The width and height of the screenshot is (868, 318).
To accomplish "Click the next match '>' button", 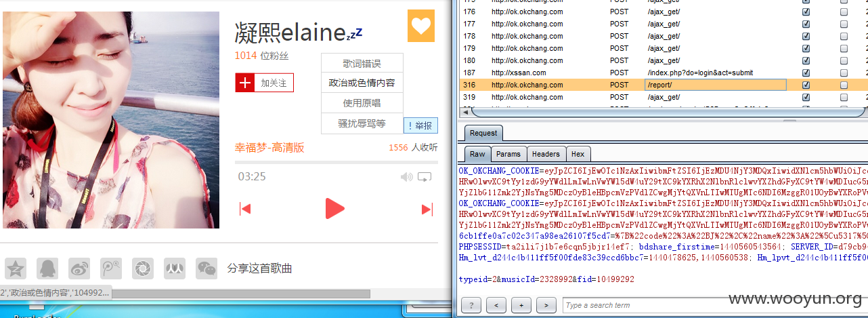I will coord(546,306).
